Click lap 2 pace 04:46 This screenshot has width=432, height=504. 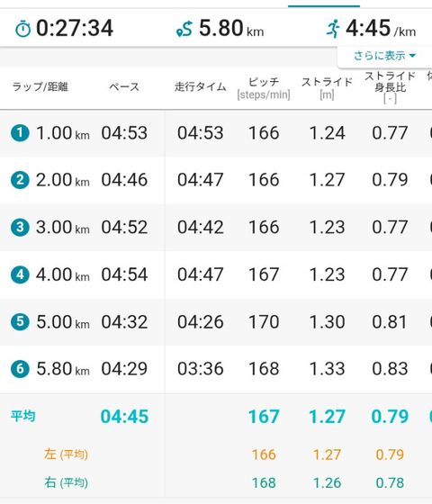124,180
